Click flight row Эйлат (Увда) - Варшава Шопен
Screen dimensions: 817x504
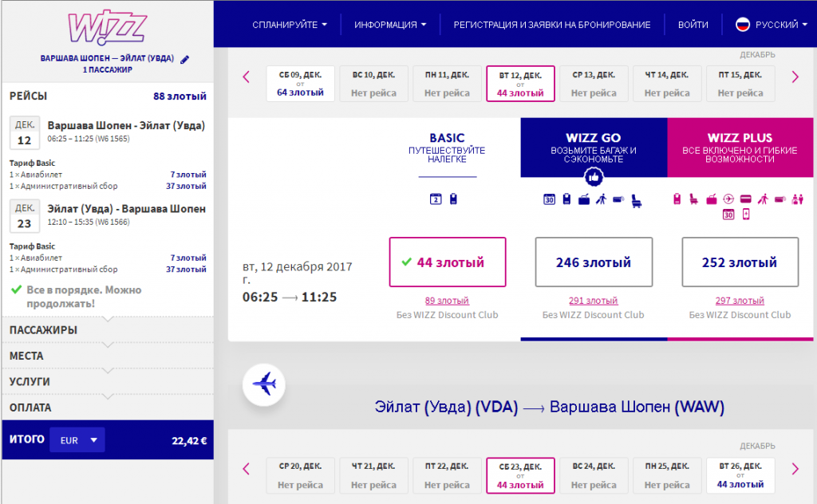click(108, 215)
